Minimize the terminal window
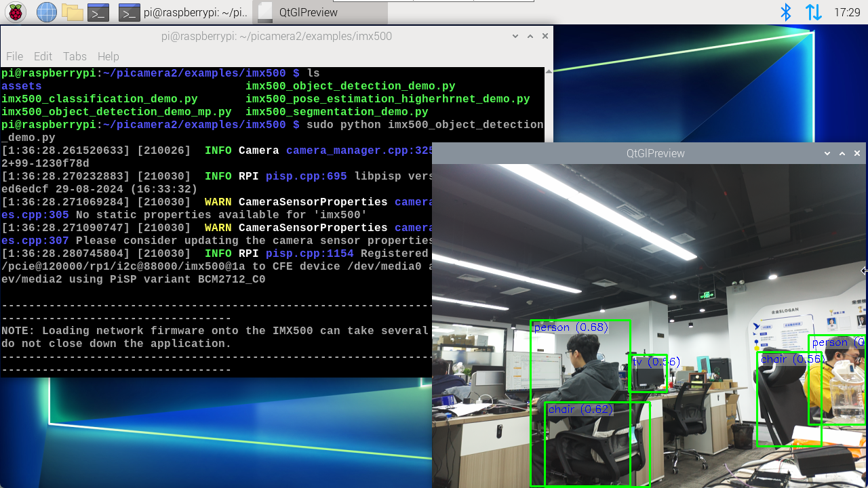868x488 pixels. click(515, 36)
